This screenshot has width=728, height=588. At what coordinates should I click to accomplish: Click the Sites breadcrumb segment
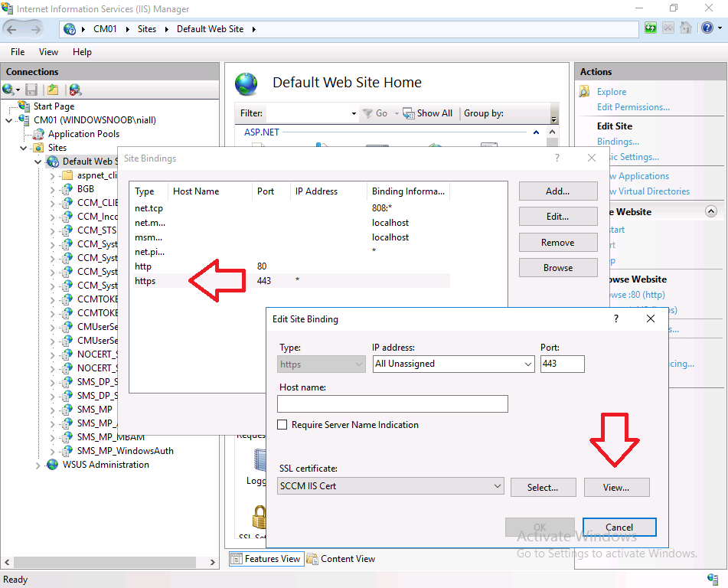[x=147, y=29]
